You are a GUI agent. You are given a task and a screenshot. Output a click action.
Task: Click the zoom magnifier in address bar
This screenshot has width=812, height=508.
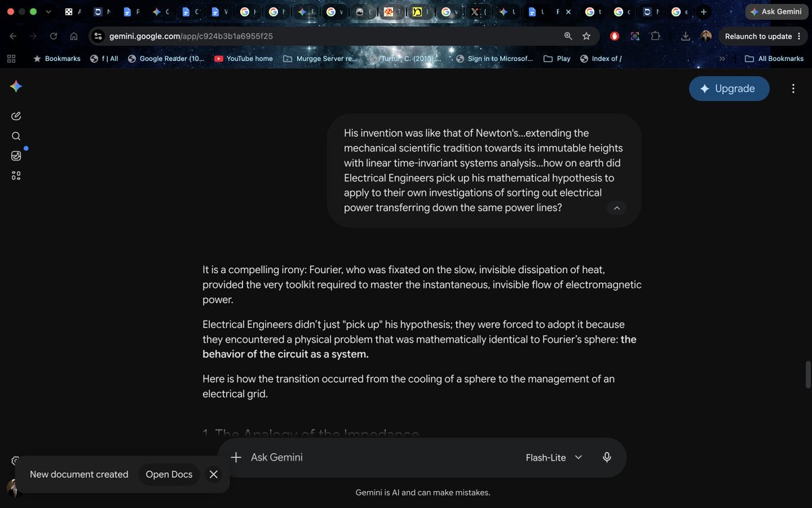[568, 36]
